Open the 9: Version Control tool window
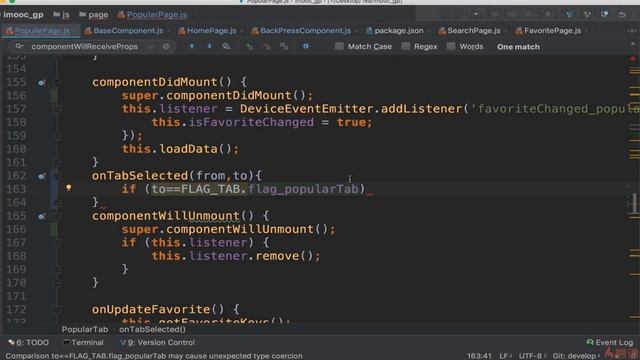 (x=158, y=342)
